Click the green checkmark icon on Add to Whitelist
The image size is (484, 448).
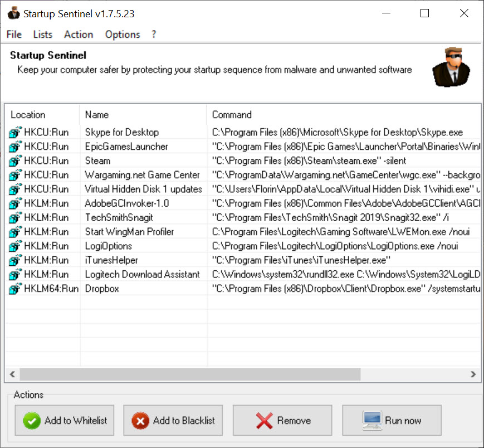[32, 421]
